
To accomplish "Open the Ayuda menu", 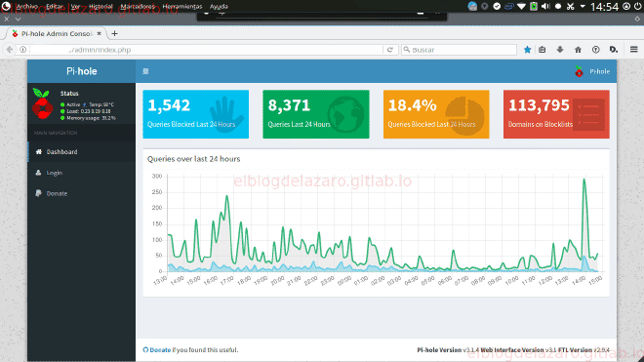I will pyautogui.click(x=219, y=6).
